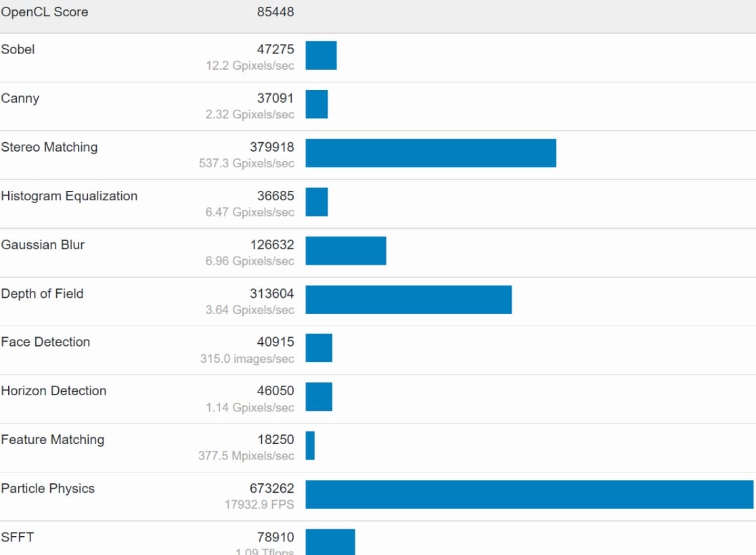The image size is (756, 555).
Task: Select the Sobel benchmark label
Action: [x=18, y=49]
